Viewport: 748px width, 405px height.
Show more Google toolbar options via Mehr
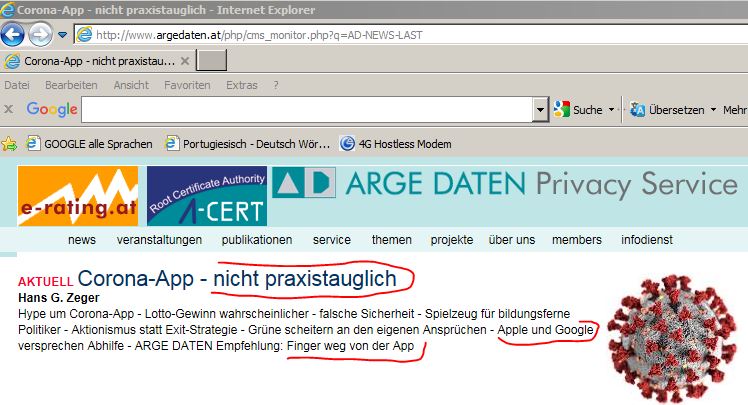click(735, 110)
